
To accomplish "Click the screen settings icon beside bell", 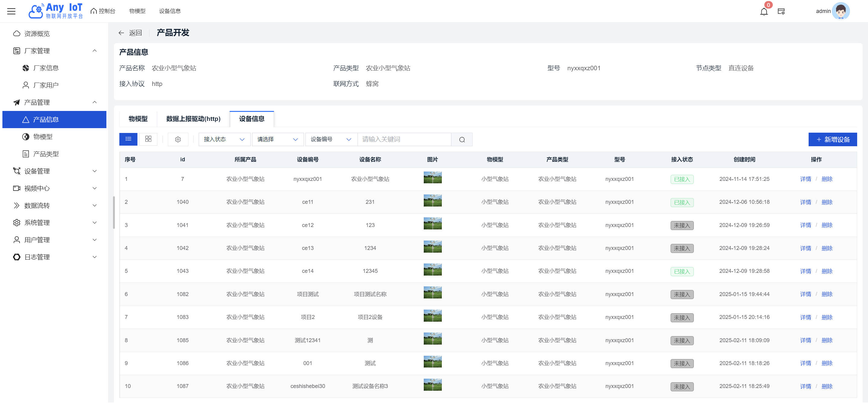I will pyautogui.click(x=781, y=11).
